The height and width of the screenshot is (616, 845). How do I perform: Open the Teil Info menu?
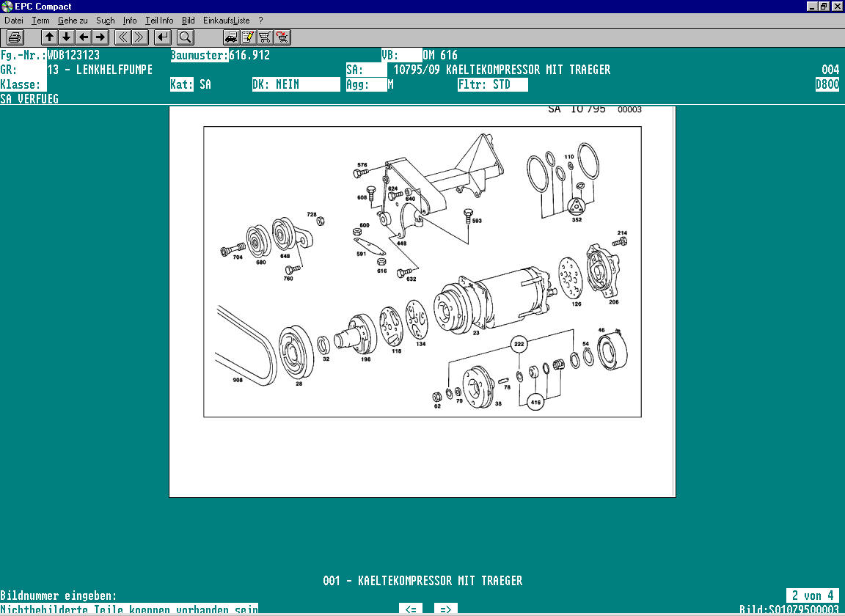tap(159, 21)
